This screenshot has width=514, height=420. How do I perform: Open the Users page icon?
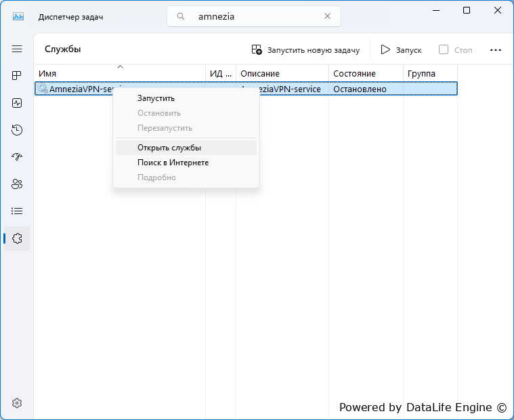point(17,184)
